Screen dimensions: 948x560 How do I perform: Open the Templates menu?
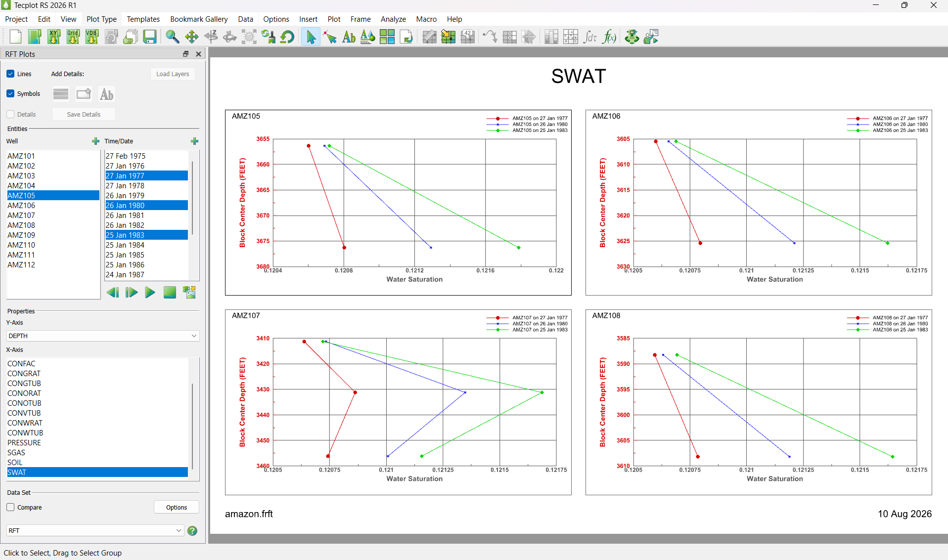pyautogui.click(x=143, y=19)
